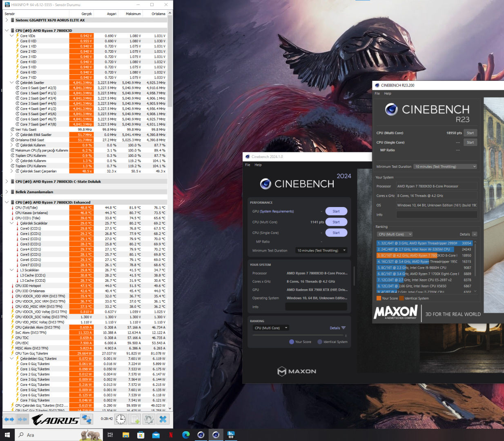Screen dimensions: 504x441
Task: Open Cinebench R23 Minimum Test Duration dropdown
Action: tap(445, 167)
